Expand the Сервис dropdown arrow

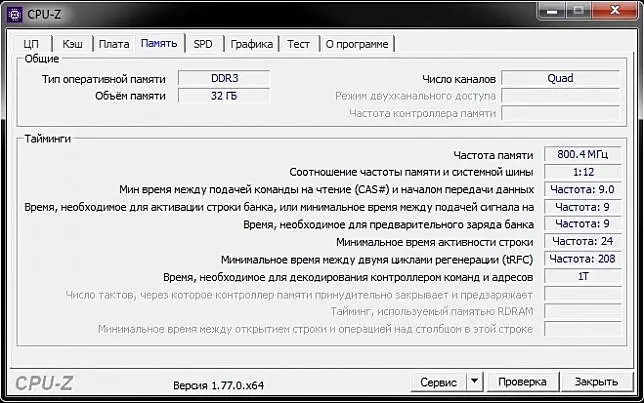(474, 382)
